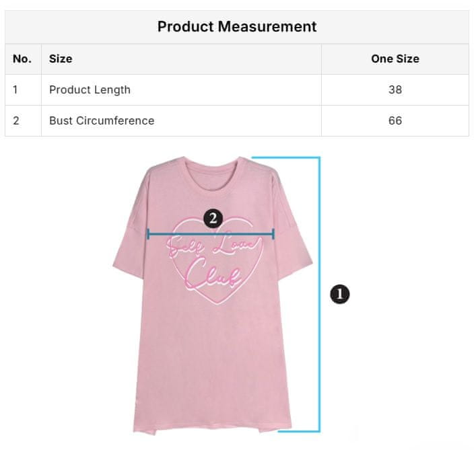
Task: Click the "Size" column header
Action: (x=61, y=59)
